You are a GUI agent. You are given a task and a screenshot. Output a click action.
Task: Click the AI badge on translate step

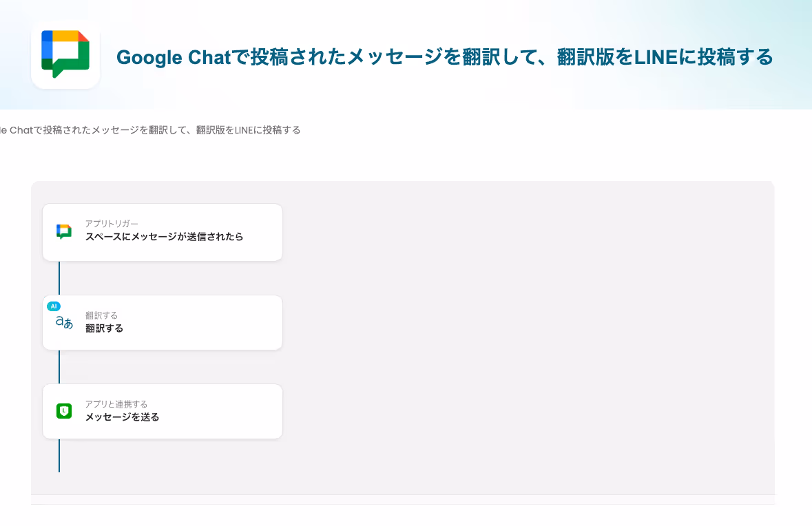coord(53,306)
